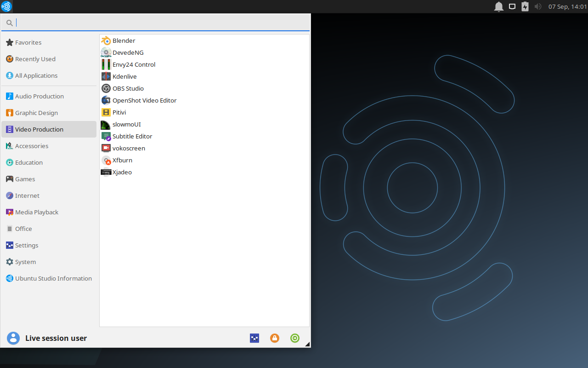Image resolution: width=588 pixels, height=368 pixels.
Task: Choose the Education category
Action: coord(49,162)
